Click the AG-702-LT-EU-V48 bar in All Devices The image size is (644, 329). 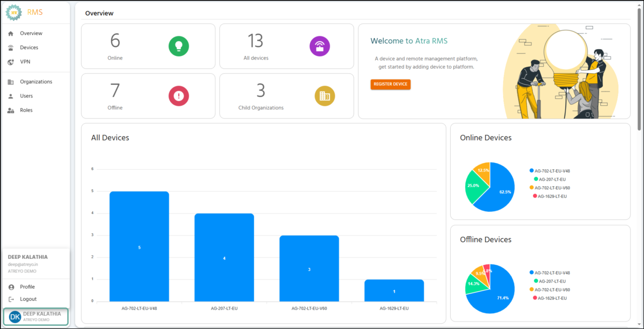[139, 246]
